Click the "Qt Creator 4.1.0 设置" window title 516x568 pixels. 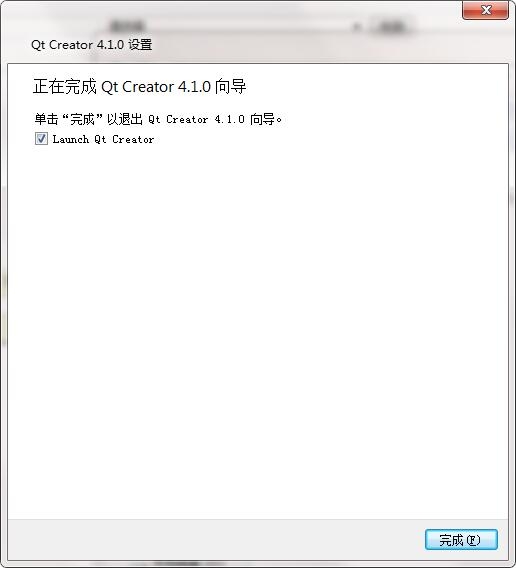[x=92, y=45]
